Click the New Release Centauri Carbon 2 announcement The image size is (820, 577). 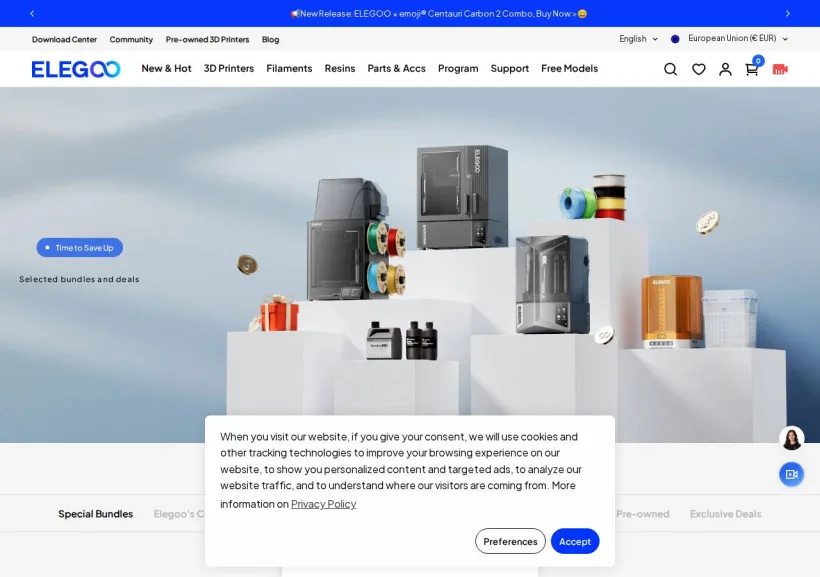[439, 14]
